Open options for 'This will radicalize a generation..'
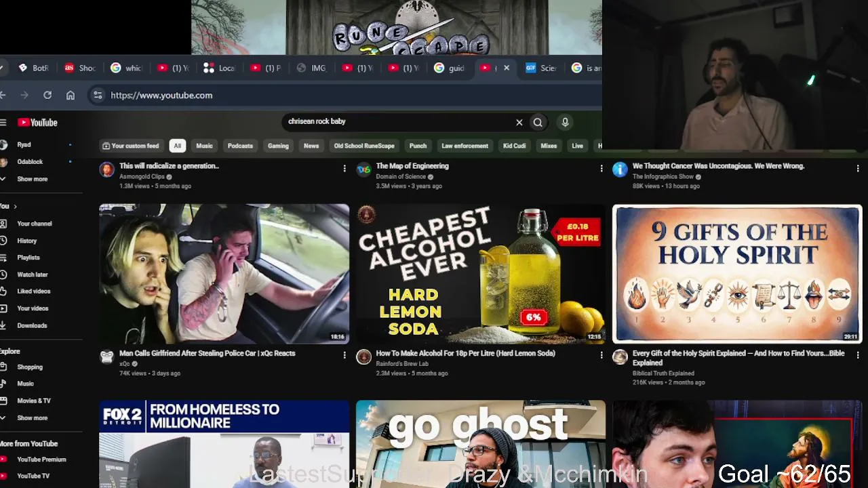 coord(344,169)
